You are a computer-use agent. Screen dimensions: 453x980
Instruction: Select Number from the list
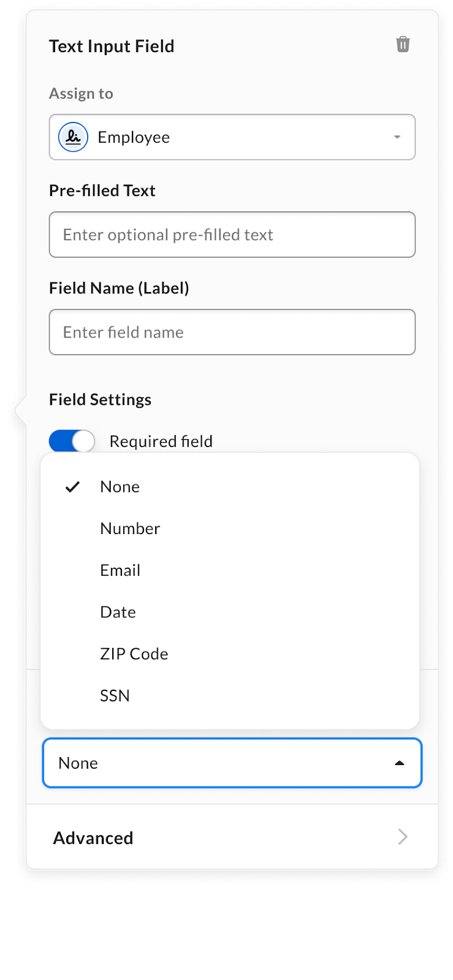pos(130,529)
